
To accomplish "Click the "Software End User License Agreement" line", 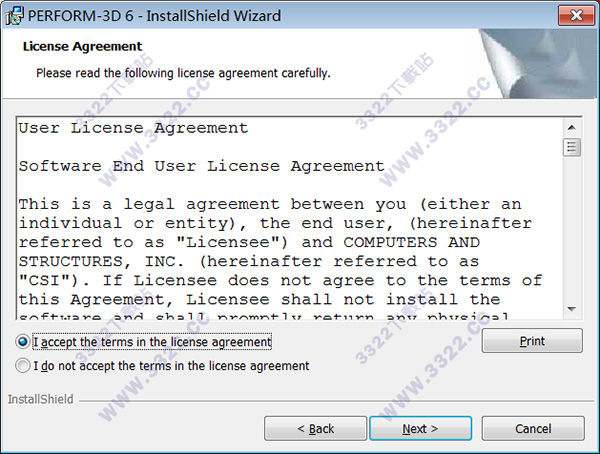I will pyautogui.click(x=202, y=166).
